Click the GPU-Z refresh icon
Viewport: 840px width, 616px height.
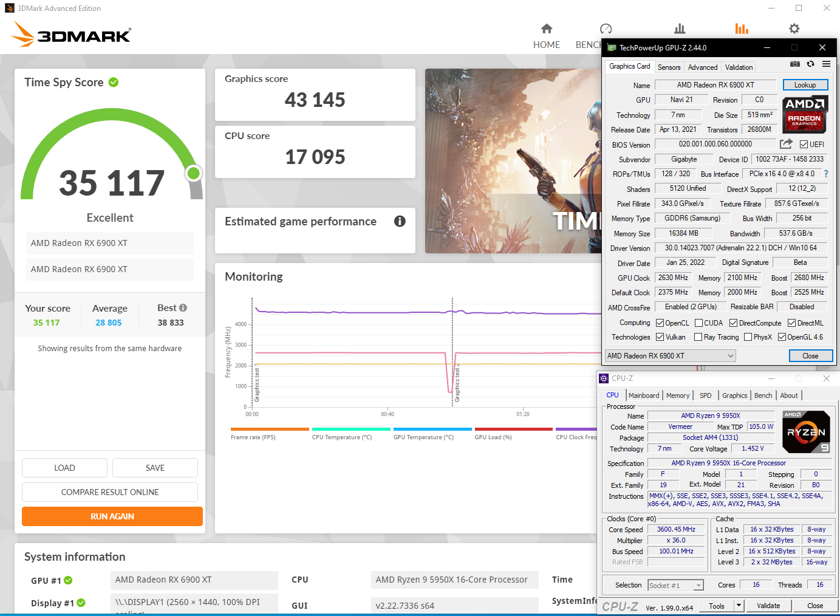click(810, 64)
